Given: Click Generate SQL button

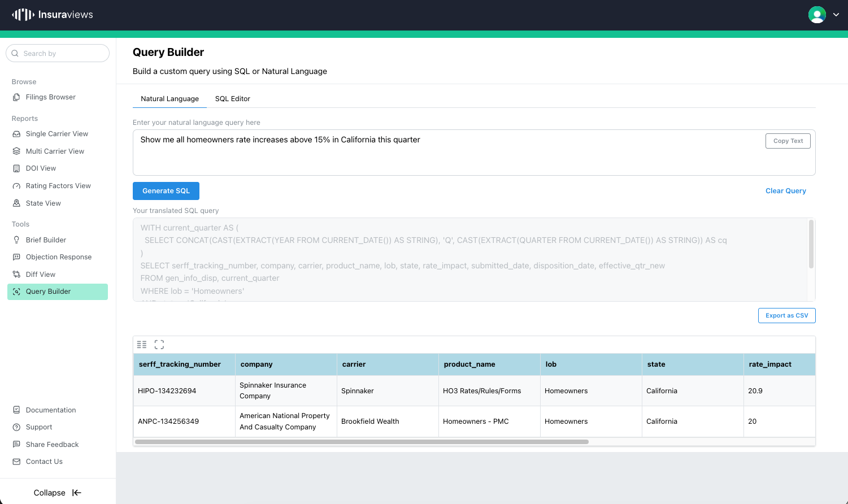Looking at the screenshot, I should pyautogui.click(x=166, y=191).
